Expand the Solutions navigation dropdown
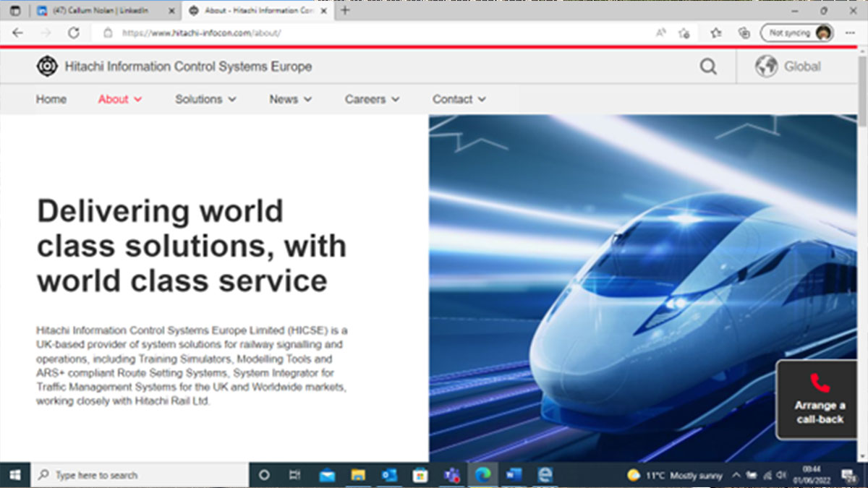Image resolution: width=868 pixels, height=488 pixels. point(205,99)
